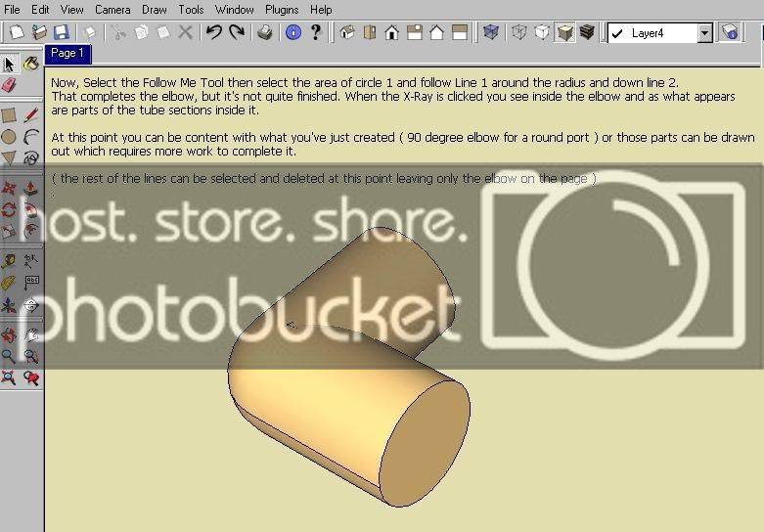Open the Draw menu
Viewport: 764px width, 532px height.
(155, 9)
